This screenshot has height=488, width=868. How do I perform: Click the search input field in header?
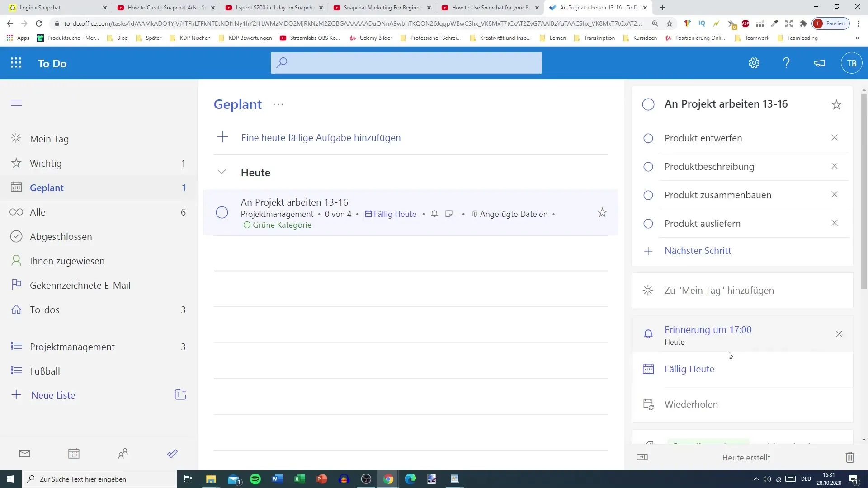pos(408,62)
